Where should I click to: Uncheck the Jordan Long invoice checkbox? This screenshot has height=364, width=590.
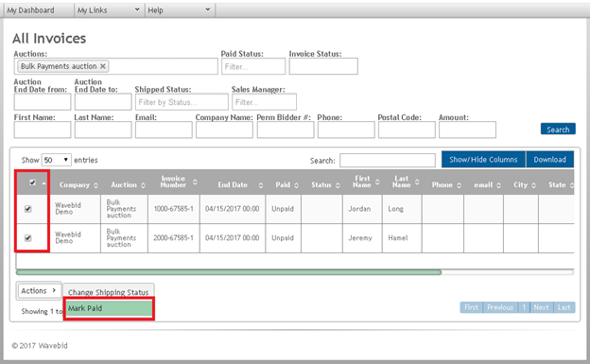(x=27, y=209)
